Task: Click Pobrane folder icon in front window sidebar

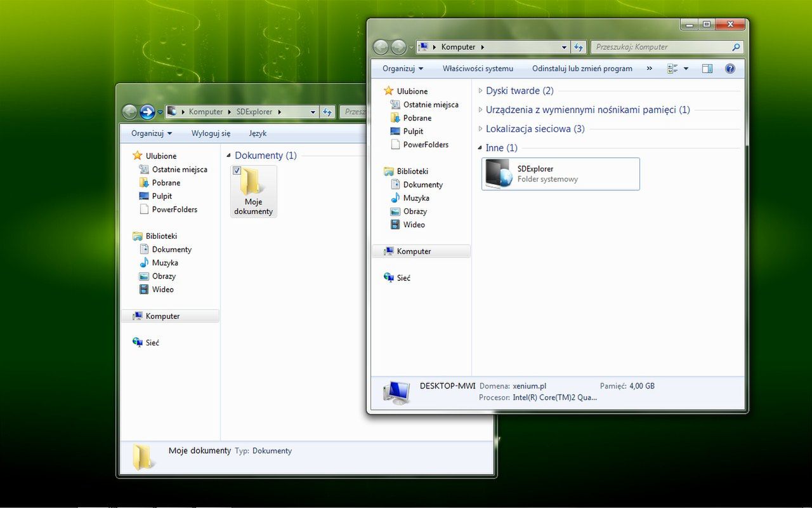Action: coord(395,118)
